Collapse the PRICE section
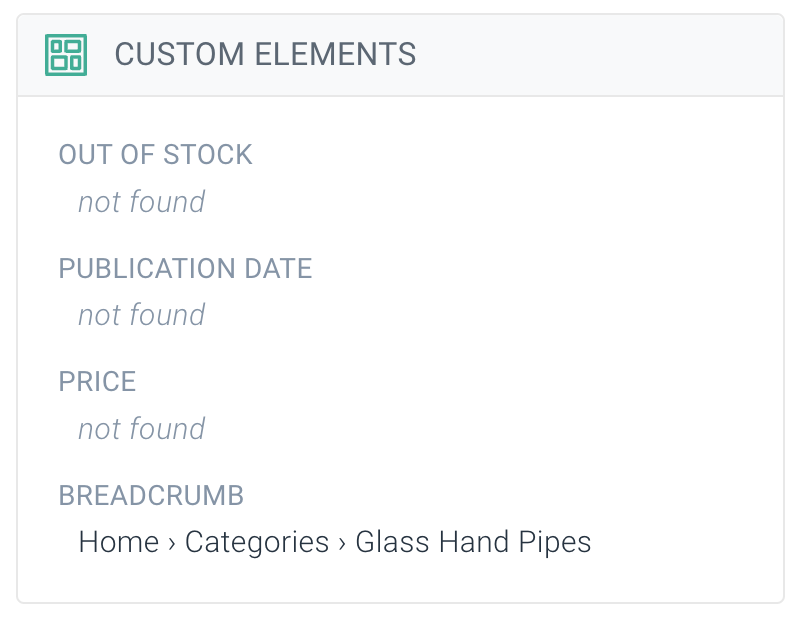This screenshot has height=620, width=802. [97, 381]
